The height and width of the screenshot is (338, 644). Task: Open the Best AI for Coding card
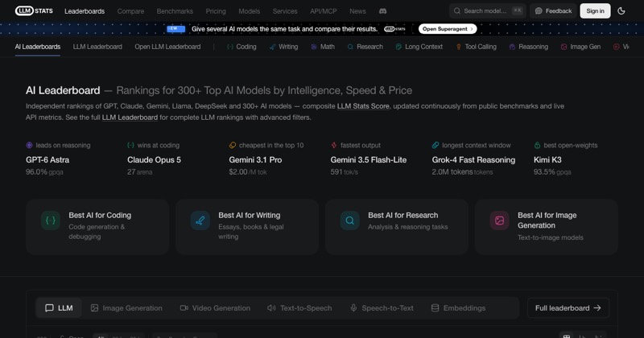[x=97, y=227]
